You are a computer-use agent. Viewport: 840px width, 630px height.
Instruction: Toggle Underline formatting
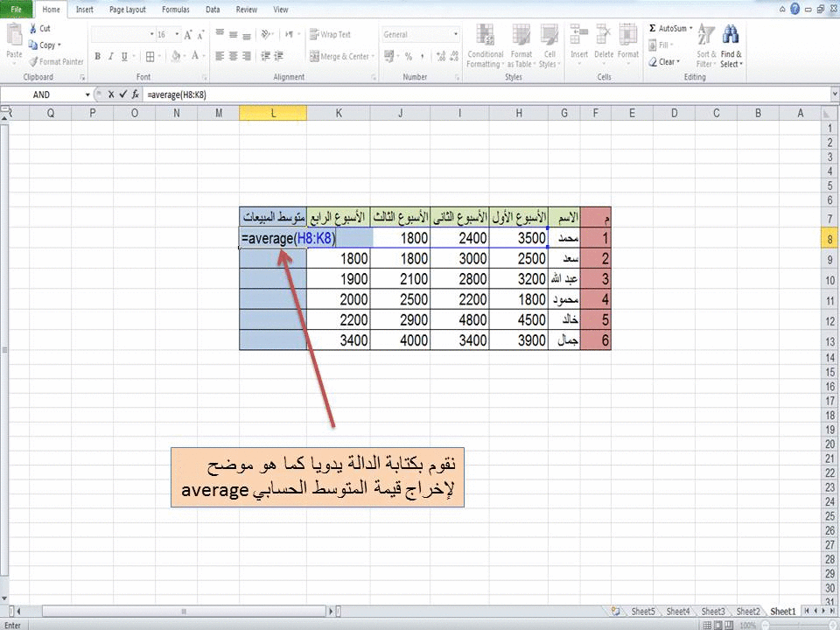point(124,56)
